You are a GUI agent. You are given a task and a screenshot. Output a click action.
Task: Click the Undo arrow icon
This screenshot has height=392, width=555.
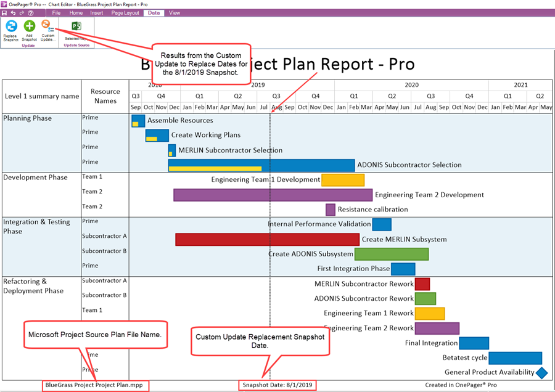[13, 12]
